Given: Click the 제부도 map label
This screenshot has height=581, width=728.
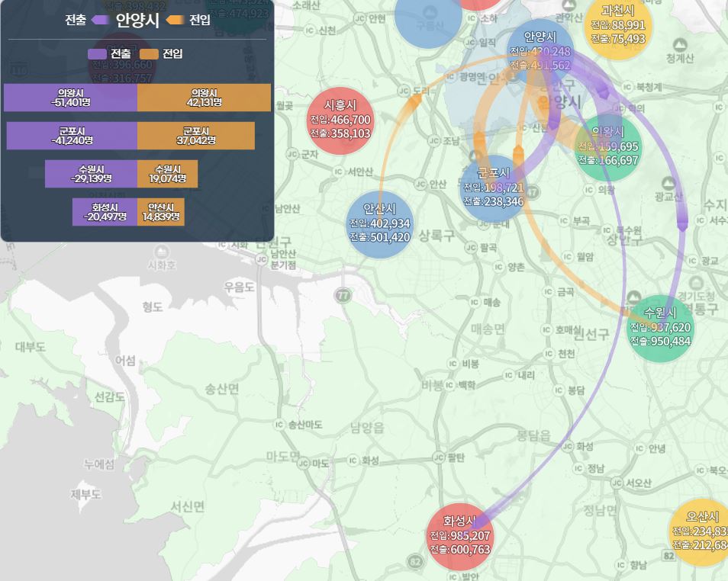Looking at the screenshot, I should 85,494.
